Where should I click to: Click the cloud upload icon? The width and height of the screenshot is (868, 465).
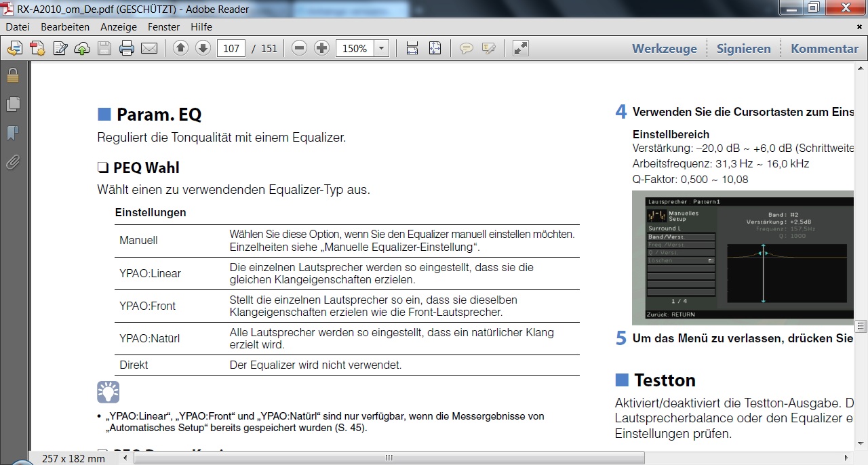[x=82, y=48]
